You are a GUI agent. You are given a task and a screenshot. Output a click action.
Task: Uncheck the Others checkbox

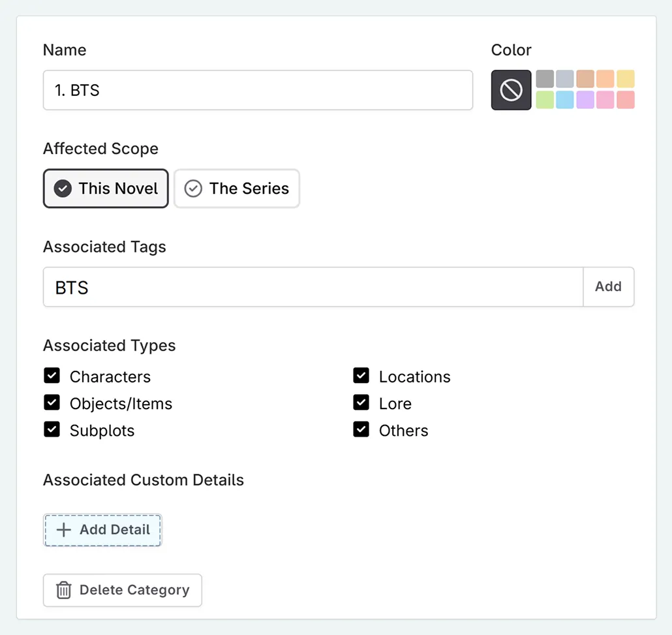point(361,429)
